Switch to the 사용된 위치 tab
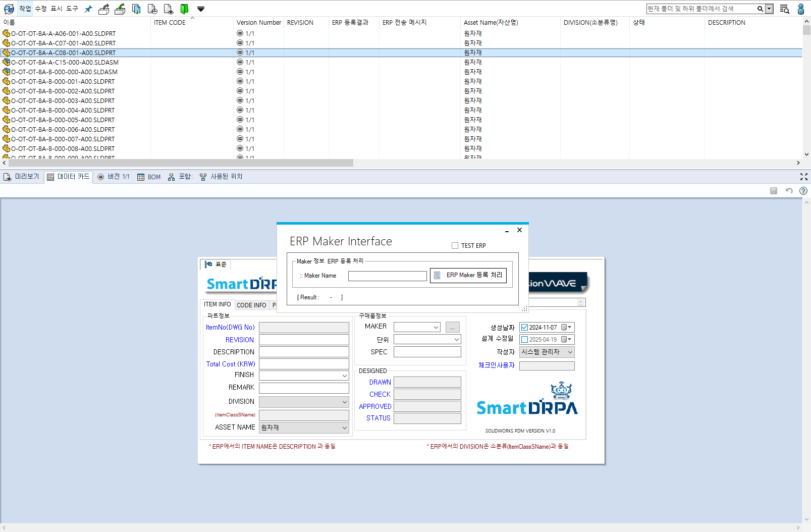Image resolution: width=811 pixels, height=532 pixels. point(221,177)
